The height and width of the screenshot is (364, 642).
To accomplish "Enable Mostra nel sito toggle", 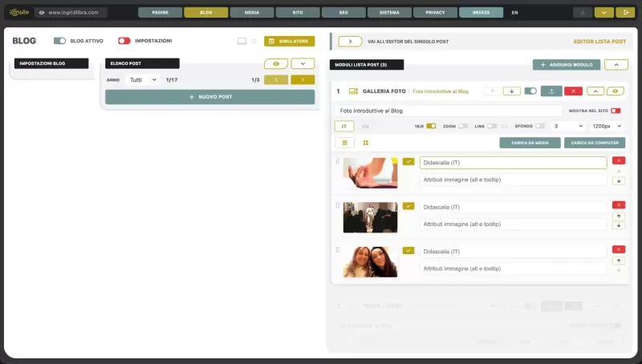I will [x=616, y=111].
